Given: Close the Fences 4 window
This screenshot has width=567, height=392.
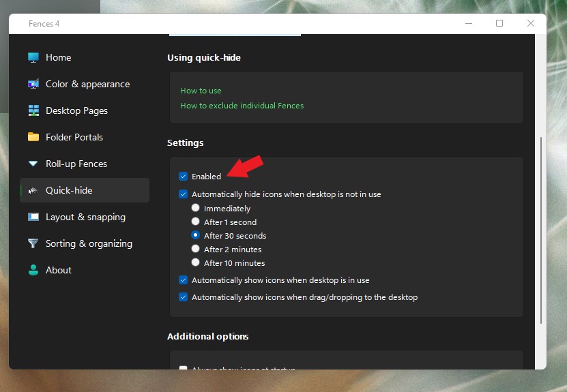Looking at the screenshot, I should [530, 23].
